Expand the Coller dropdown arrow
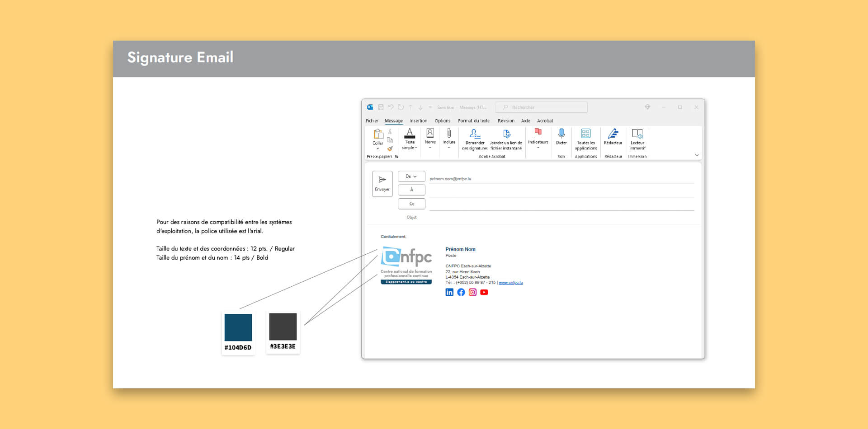Image resolution: width=868 pixels, height=429 pixels. click(x=378, y=149)
